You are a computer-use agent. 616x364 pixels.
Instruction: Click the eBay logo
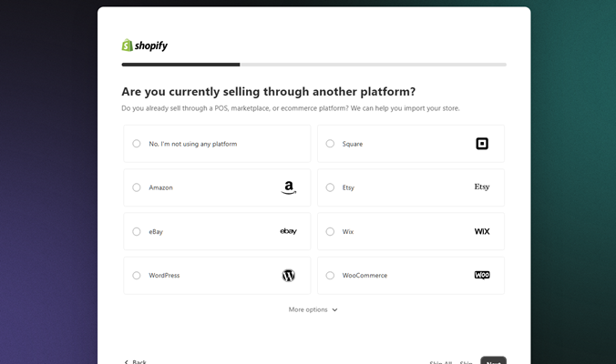(x=288, y=231)
